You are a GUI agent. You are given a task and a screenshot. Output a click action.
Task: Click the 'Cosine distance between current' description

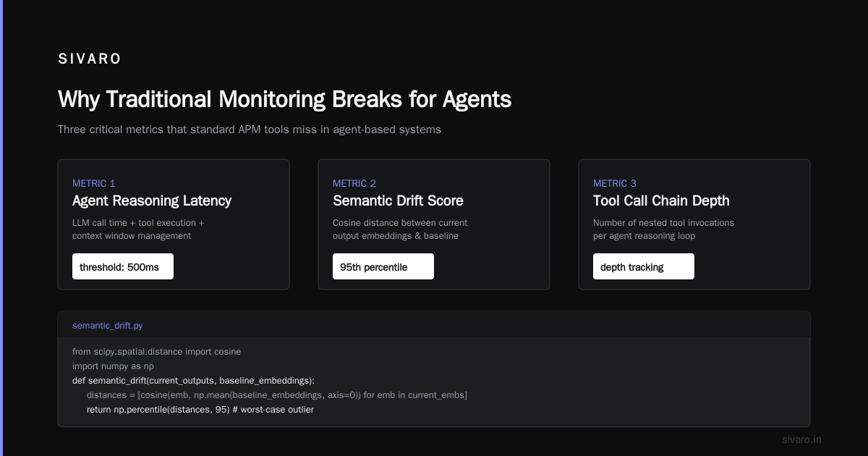(x=400, y=229)
